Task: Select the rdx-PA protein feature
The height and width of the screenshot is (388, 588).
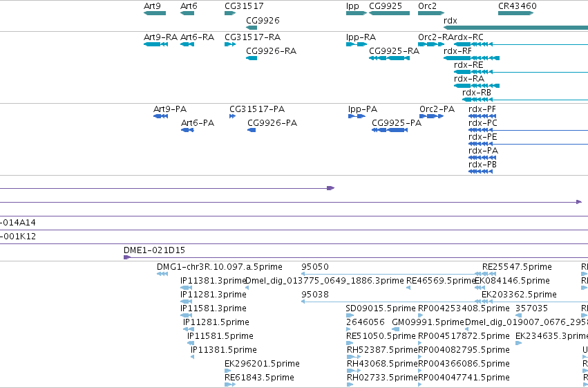Action: (482, 158)
